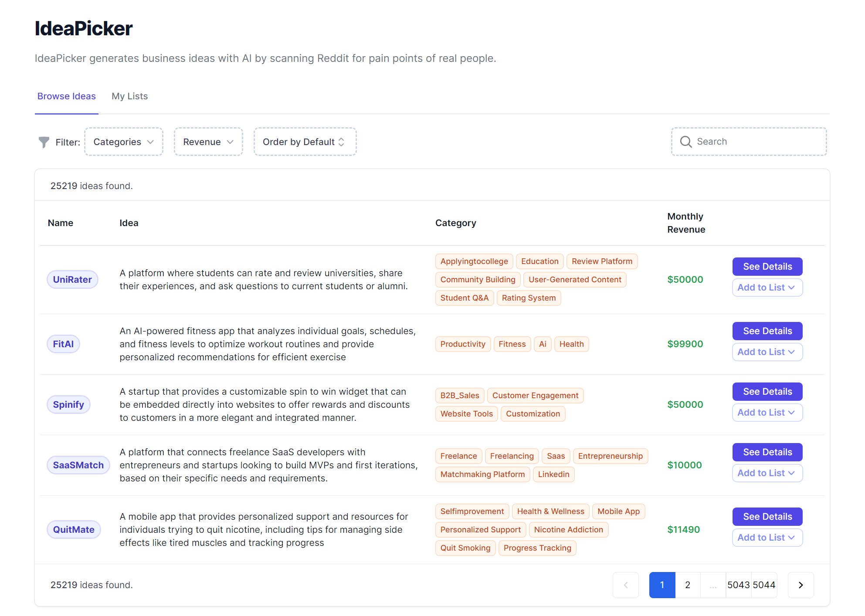See Details for SaaSMatch idea
Image resolution: width=865 pixels, height=616 pixels.
[x=767, y=452]
